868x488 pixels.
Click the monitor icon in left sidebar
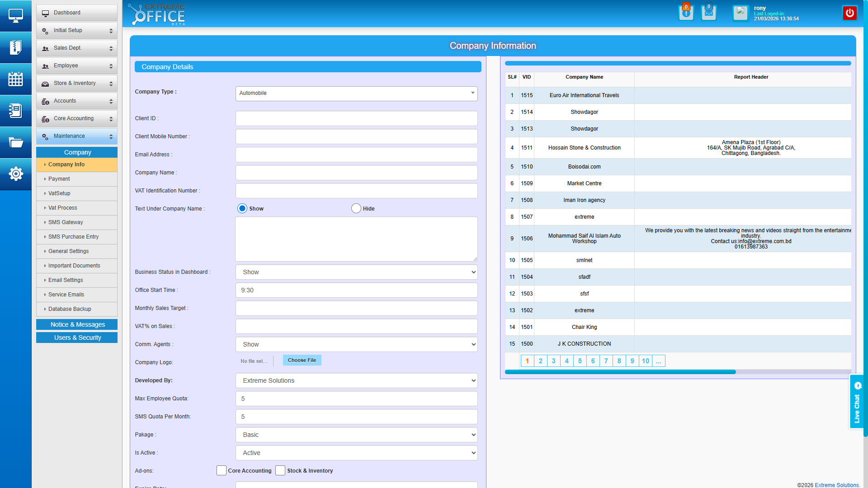pyautogui.click(x=15, y=16)
